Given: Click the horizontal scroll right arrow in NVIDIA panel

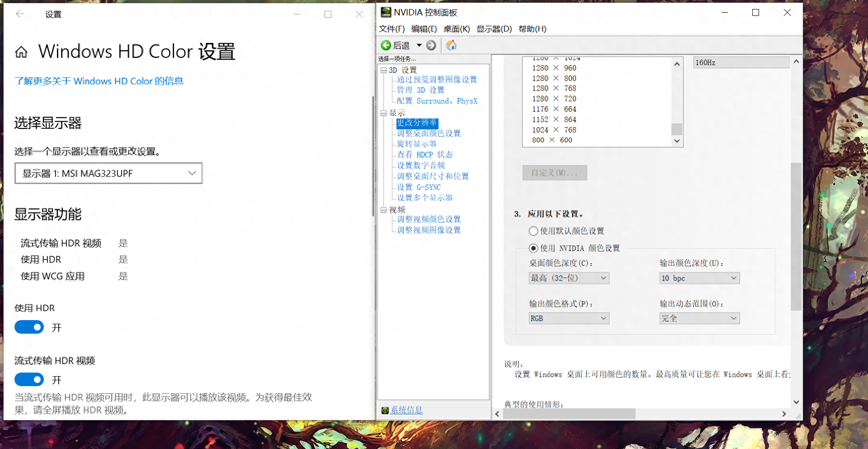Looking at the screenshot, I should [784, 414].
